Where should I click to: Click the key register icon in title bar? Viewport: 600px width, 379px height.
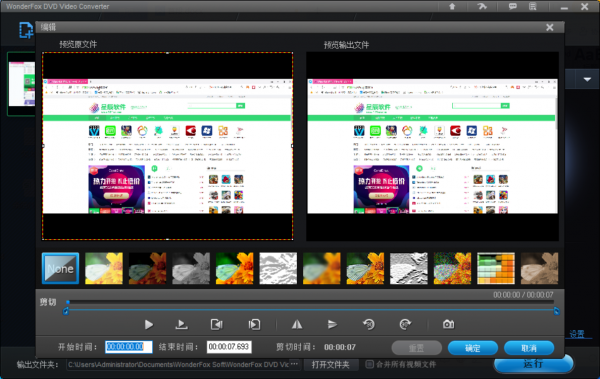pyautogui.click(x=482, y=7)
